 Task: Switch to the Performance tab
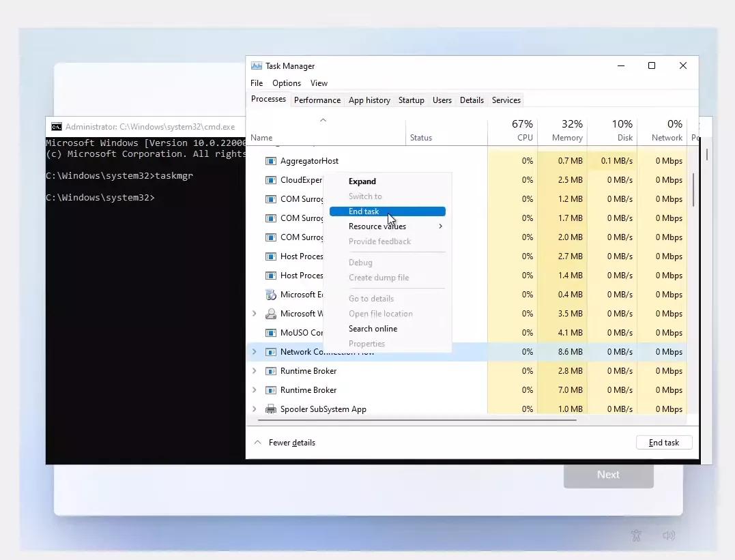pos(317,100)
